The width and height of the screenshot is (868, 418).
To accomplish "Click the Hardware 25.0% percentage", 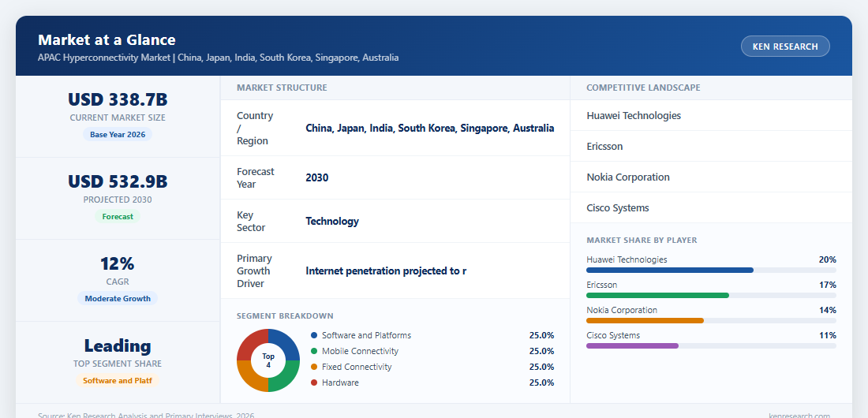I will 541,383.
